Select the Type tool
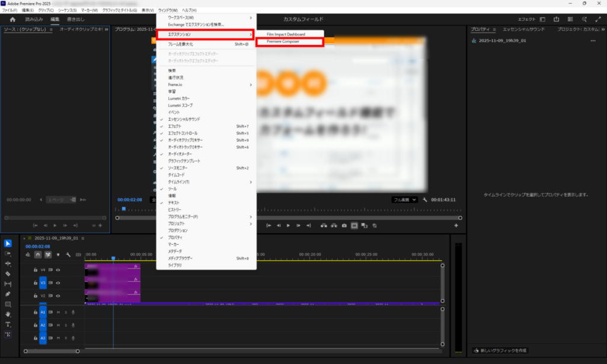This screenshot has height=364, width=607. (x=8, y=324)
